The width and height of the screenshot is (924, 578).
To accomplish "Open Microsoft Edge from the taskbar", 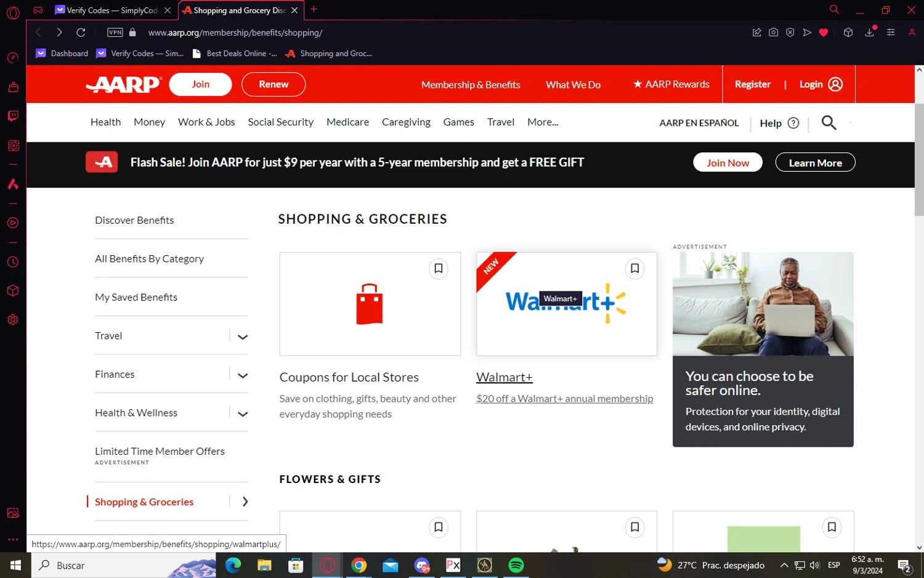I will pos(233,565).
